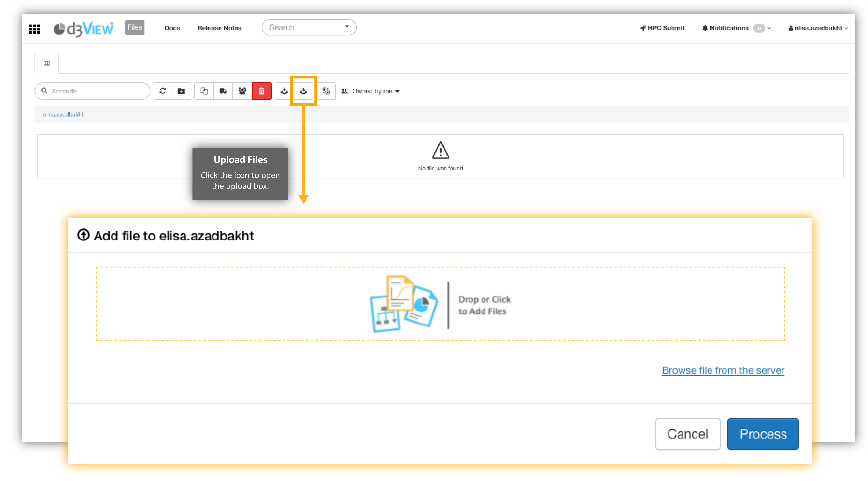Open HPC Submit
The height and width of the screenshot is (481, 868).
click(x=662, y=28)
